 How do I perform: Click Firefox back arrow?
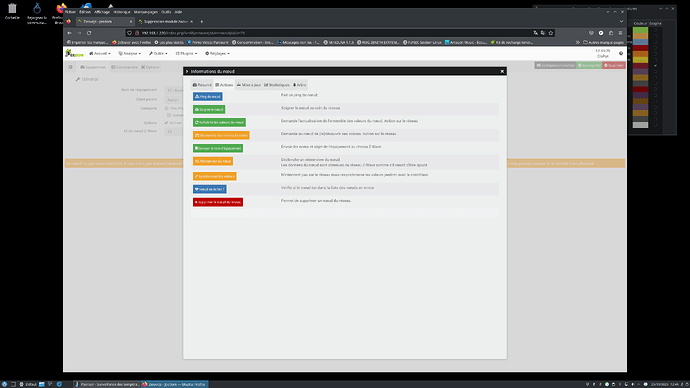(70, 33)
